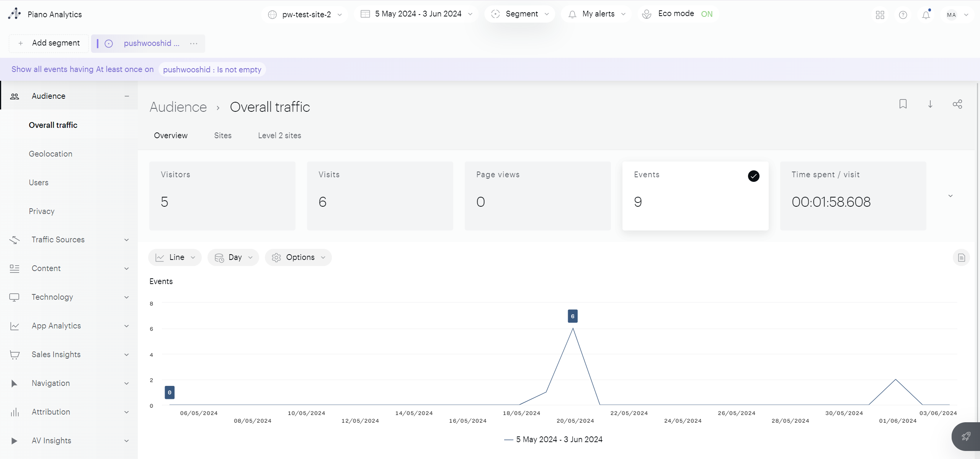Bookmark the Overall traffic report

[903, 104]
